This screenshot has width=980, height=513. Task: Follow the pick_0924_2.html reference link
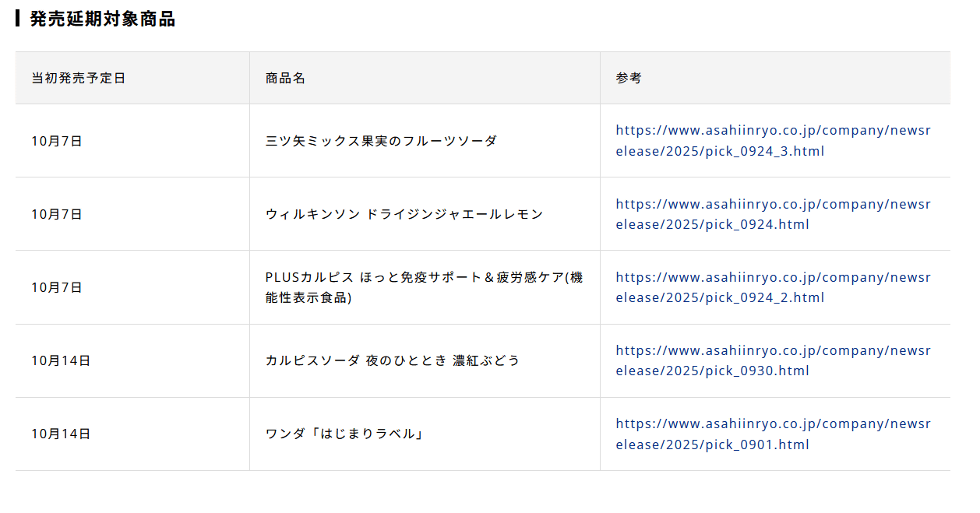773,287
